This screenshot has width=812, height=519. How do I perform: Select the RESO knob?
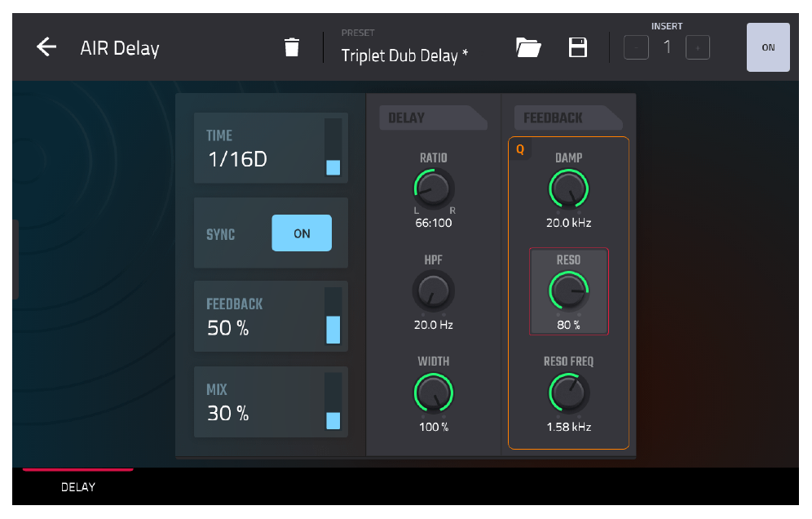(568, 291)
